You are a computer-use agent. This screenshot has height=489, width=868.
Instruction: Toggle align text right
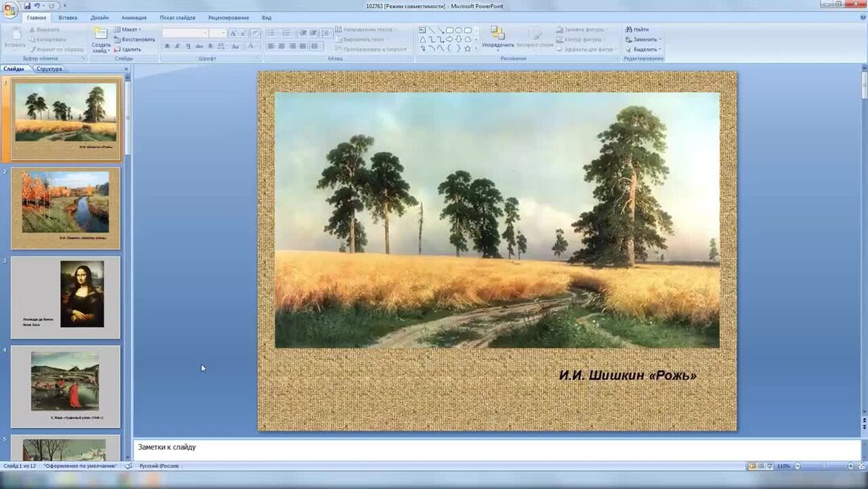point(293,47)
